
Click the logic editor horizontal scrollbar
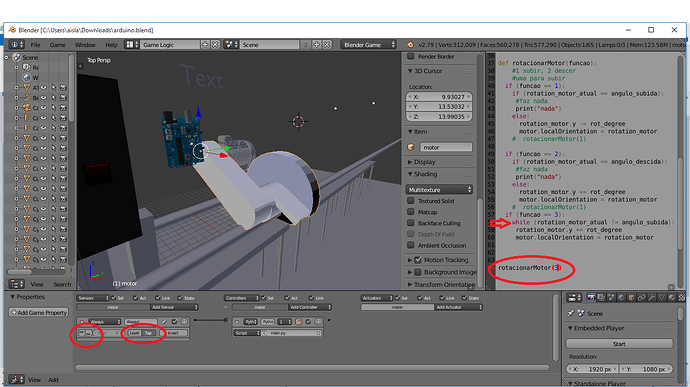(312, 367)
